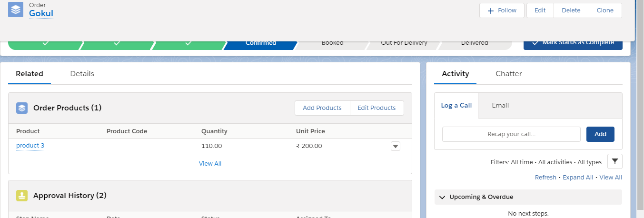Open the Chatter tab
Viewport: 644px width, 218px height.
[508, 74]
